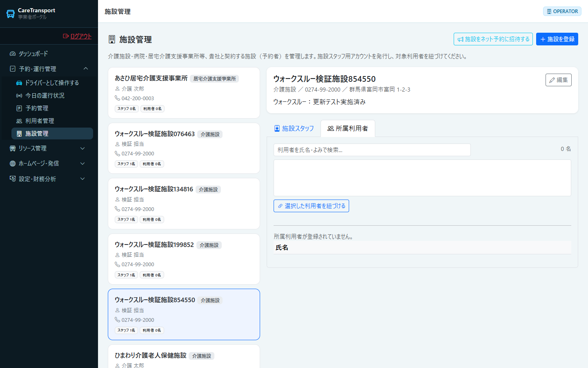Open ダッシュボード from the sidebar

[49, 54]
